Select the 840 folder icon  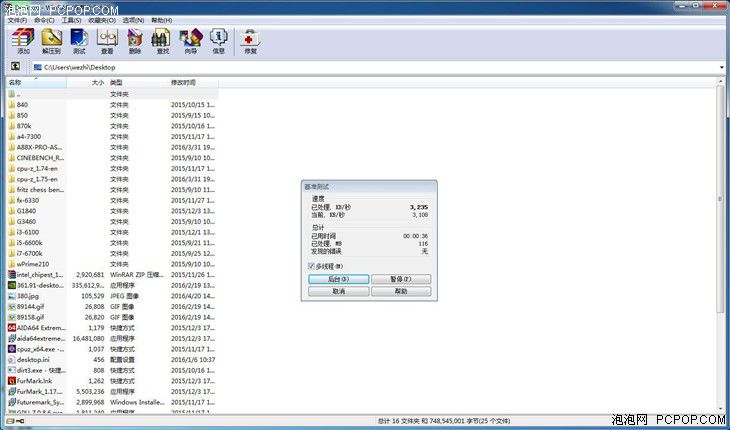12,105
